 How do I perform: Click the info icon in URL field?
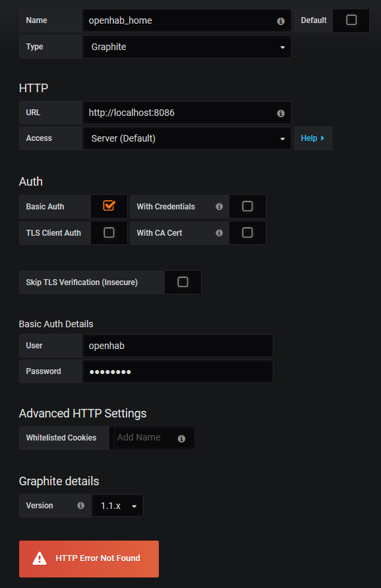point(281,113)
